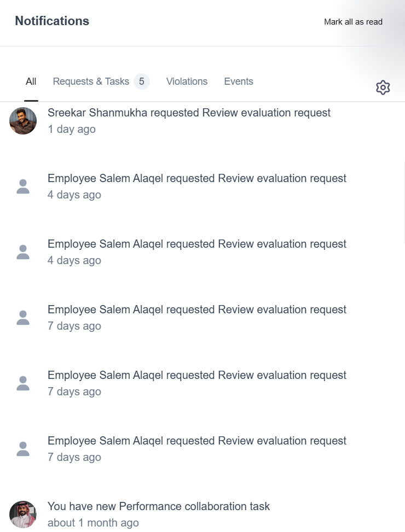Click Sreekar Shanmukha's profile photo
This screenshot has height=532, width=405.
pyautogui.click(x=23, y=121)
